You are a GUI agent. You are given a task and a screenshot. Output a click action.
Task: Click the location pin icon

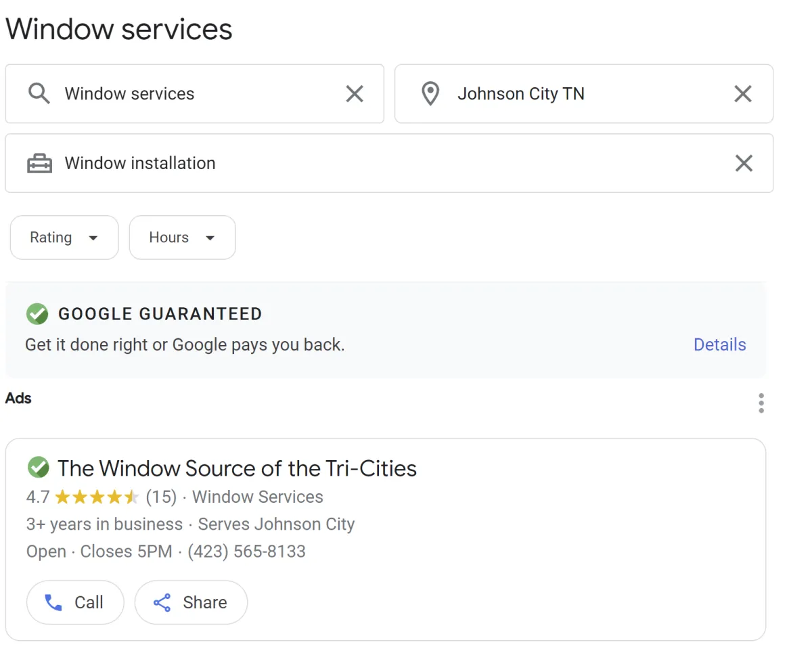(x=430, y=93)
